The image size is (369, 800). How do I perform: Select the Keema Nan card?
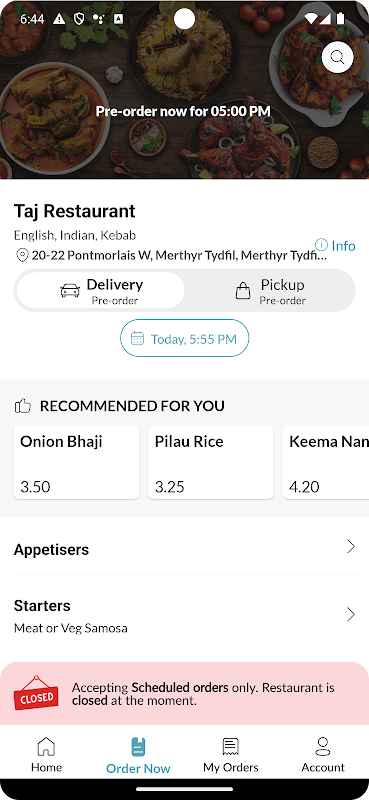(326, 462)
